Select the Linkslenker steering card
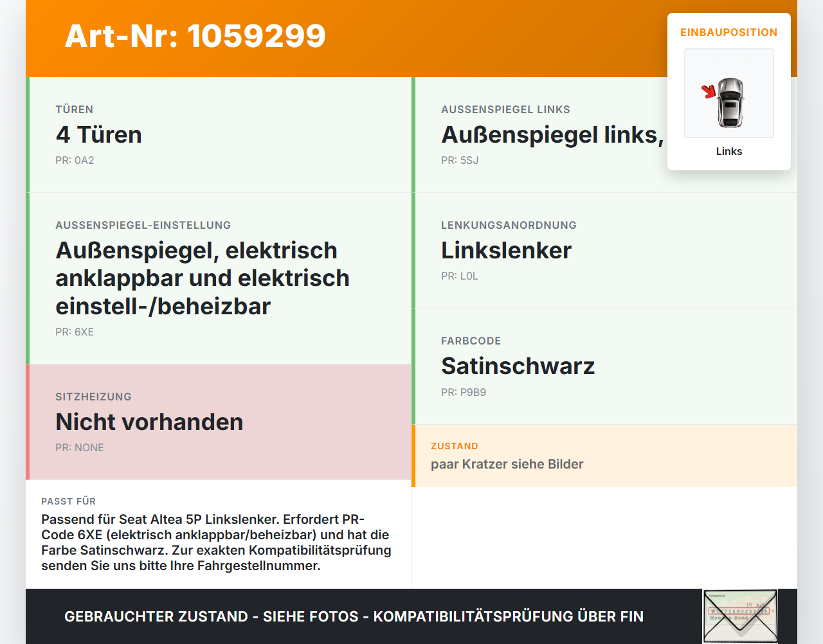Screen dimensions: 823x644 [x=604, y=251]
